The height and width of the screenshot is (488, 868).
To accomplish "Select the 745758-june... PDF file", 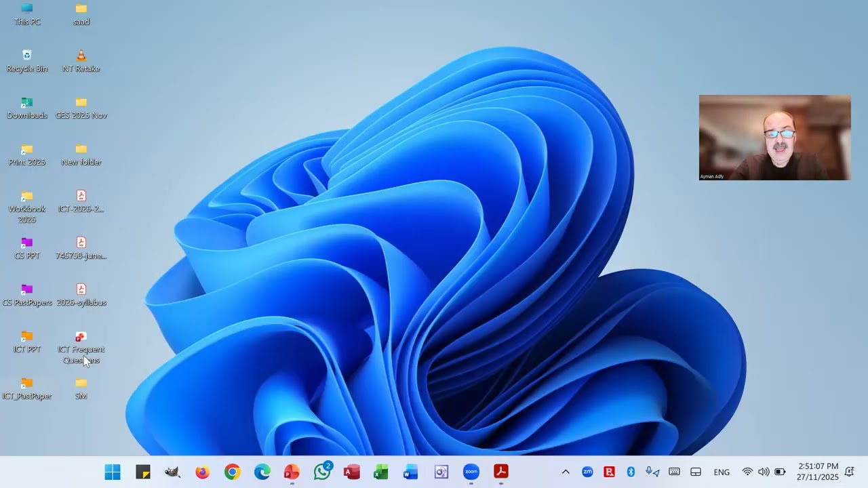I will tap(81, 248).
